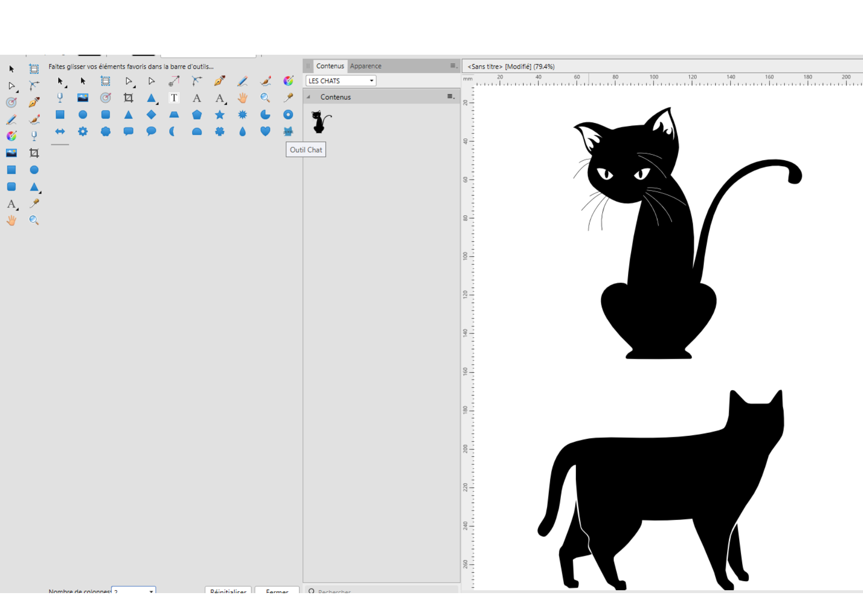This screenshot has width=863, height=616.
Task: Open the LES CHATS category dropdown
Action: pyautogui.click(x=341, y=81)
